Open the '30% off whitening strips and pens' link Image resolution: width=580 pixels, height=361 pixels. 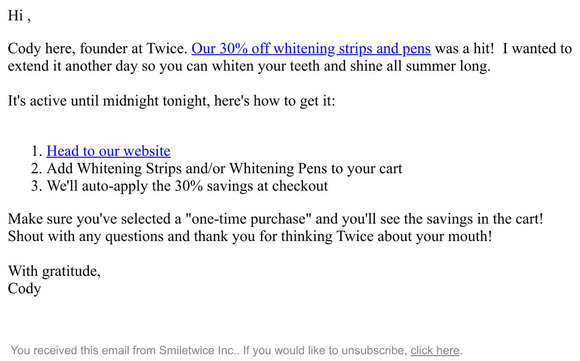click(311, 49)
